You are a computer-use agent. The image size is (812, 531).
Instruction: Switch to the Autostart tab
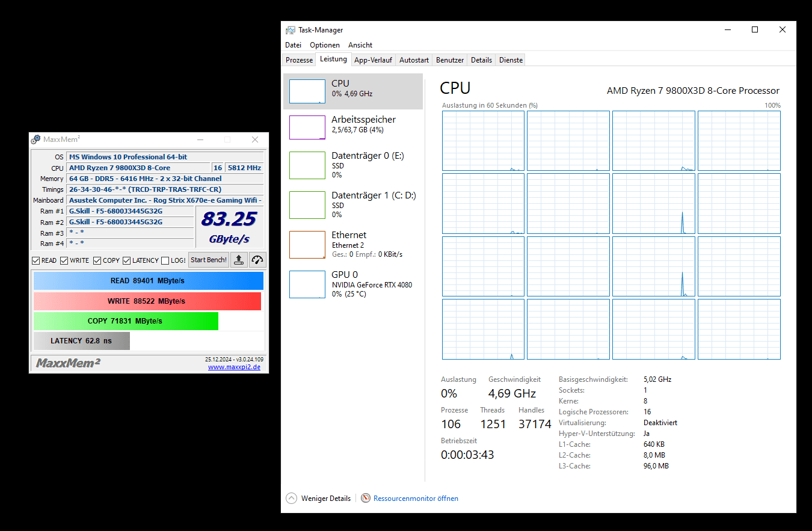coord(414,60)
